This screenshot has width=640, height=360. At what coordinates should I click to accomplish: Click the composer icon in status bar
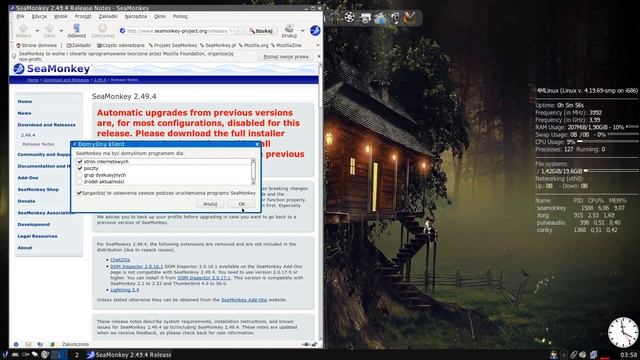(x=40, y=344)
